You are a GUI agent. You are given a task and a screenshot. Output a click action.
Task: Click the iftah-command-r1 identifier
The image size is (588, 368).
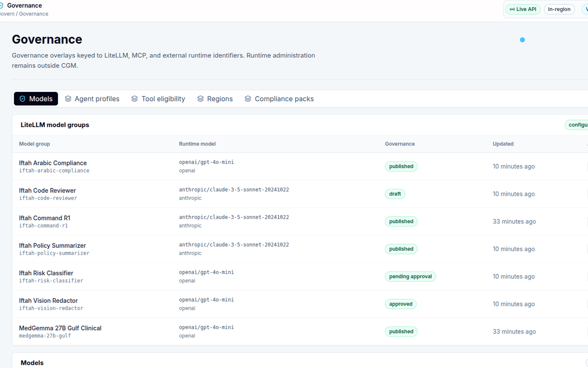pos(43,226)
